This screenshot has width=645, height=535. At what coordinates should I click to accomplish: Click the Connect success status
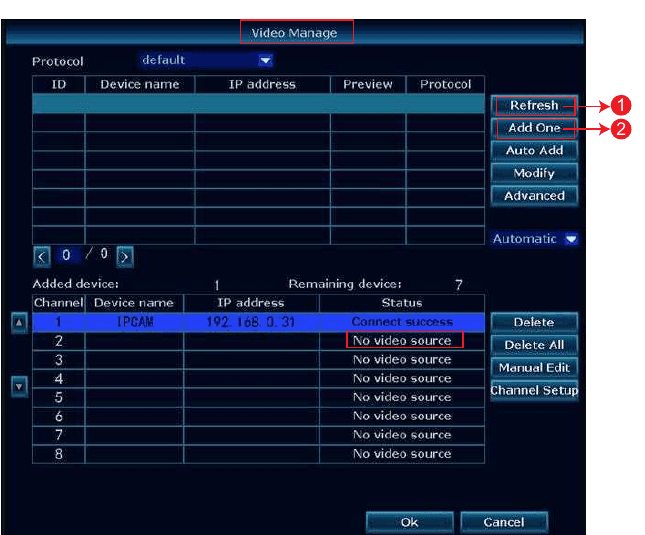point(402,322)
